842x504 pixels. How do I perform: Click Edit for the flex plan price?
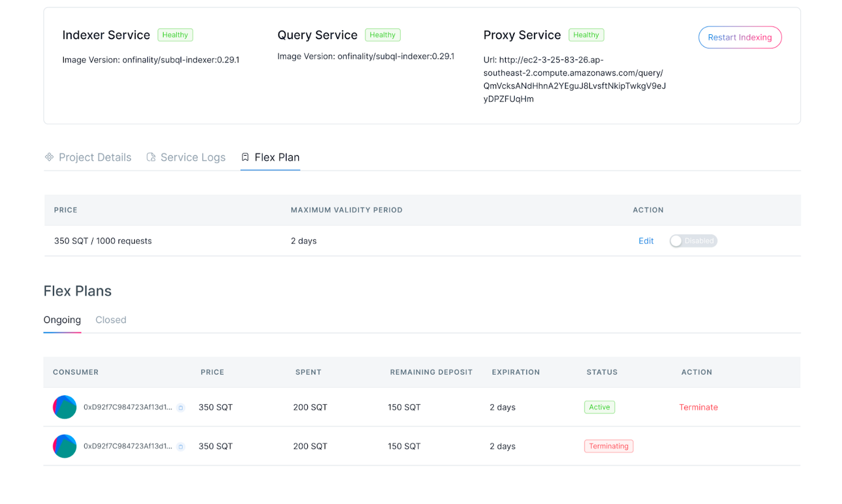pyautogui.click(x=646, y=241)
